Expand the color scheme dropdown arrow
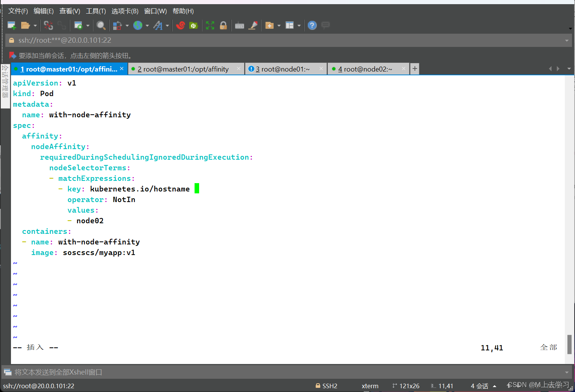This screenshot has height=392, width=575. [127, 26]
